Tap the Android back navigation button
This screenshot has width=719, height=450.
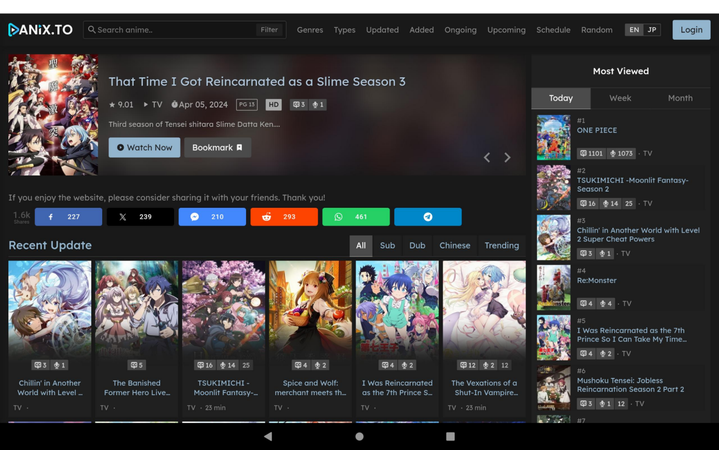(268, 436)
